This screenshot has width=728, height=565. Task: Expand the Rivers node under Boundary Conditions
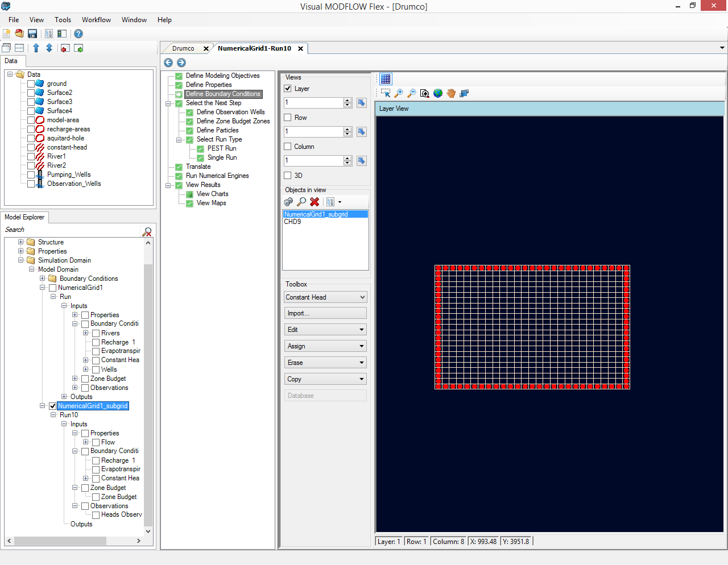pos(85,333)
